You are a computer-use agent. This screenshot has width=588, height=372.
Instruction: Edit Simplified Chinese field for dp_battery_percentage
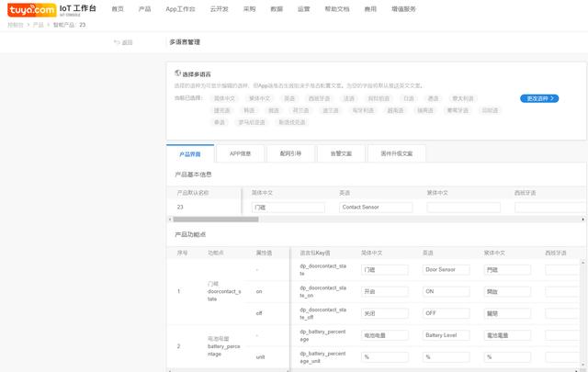(385, 335)
